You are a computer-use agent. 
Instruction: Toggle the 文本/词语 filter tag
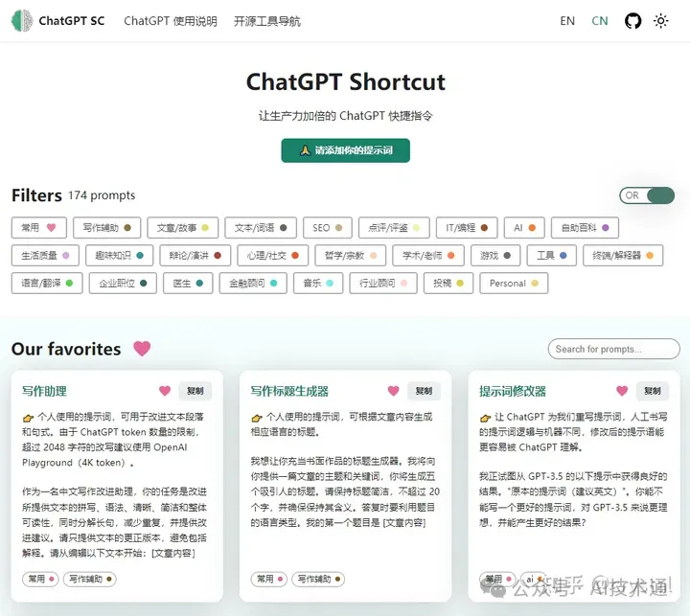pyautogui.click(x=261, y=227)
